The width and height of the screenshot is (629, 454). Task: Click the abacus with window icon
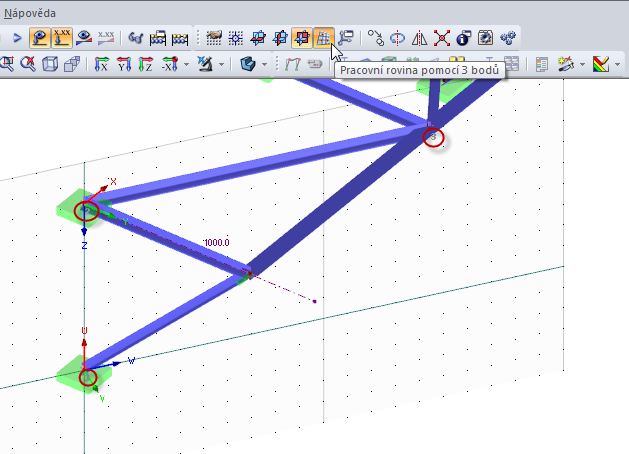tap(158, 38)
